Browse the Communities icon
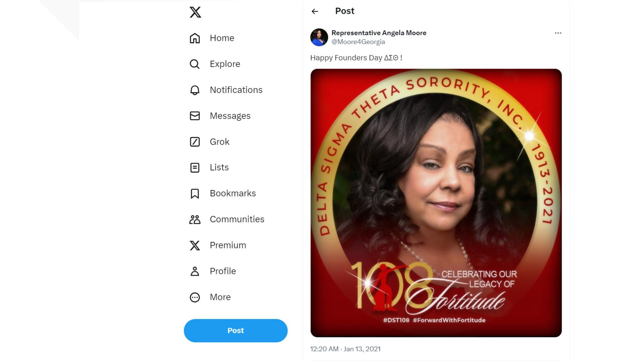Screen dimensions: 644x362 tap(195, 219)
